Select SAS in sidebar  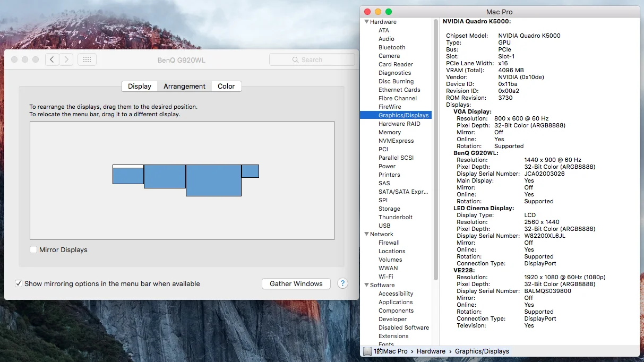coord(384,183)
